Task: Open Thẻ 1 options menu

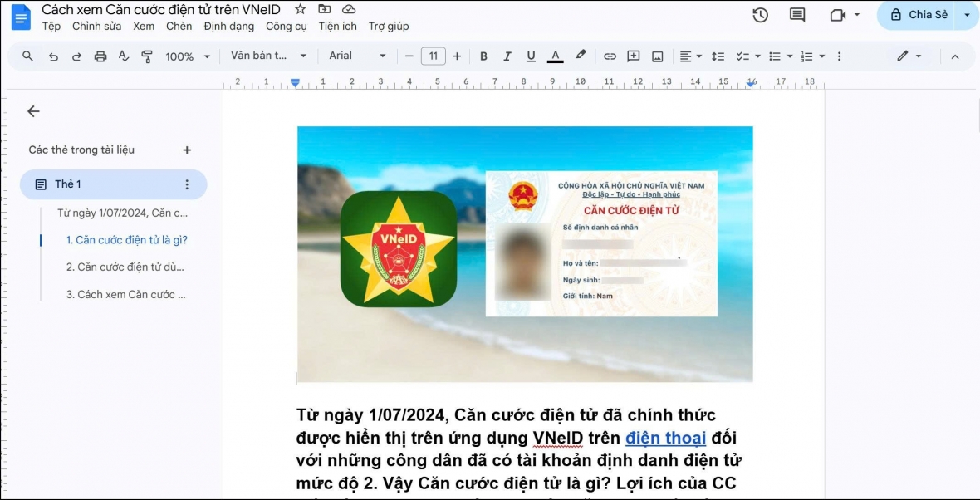Action: click(x=186, y=184)
